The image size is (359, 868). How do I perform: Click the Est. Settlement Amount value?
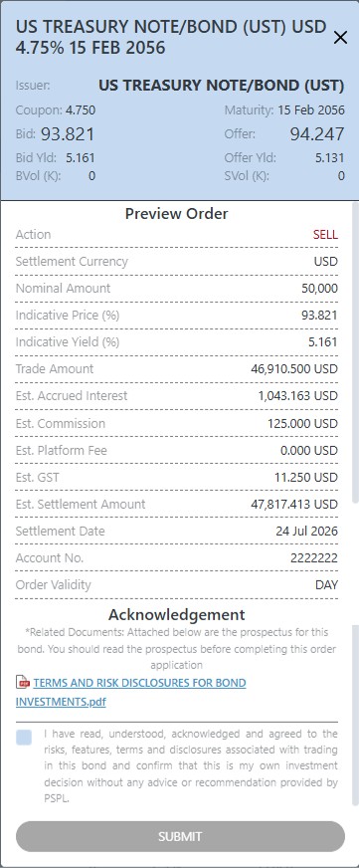(x=294, y=505)
